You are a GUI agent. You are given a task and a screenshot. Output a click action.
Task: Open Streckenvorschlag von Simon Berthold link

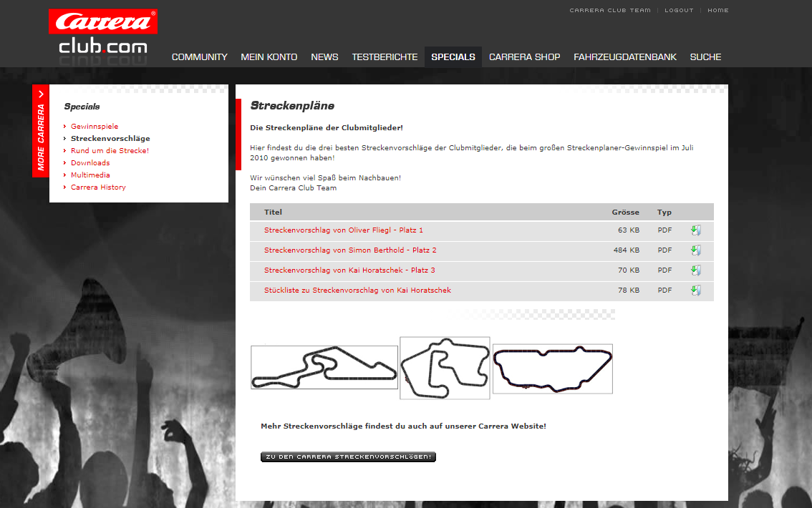(x=350, y=250)
